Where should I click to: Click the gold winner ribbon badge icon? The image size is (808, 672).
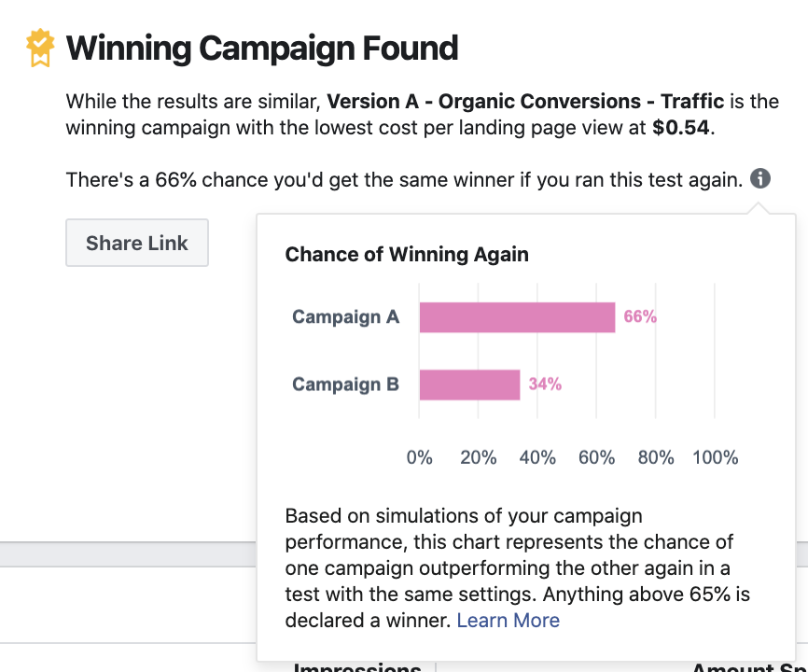pyautogui.click(x=40, y=48)
